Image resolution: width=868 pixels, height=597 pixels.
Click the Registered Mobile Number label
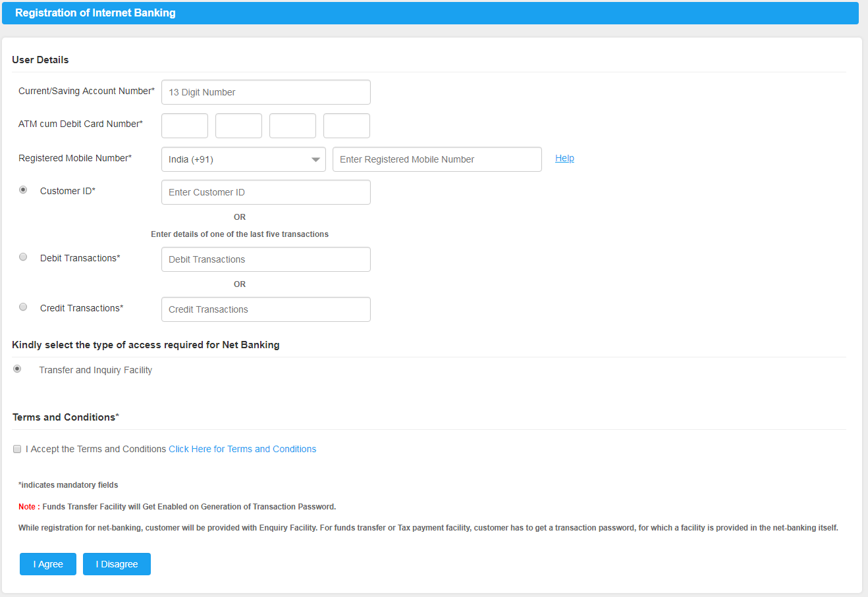click(75, 158)
